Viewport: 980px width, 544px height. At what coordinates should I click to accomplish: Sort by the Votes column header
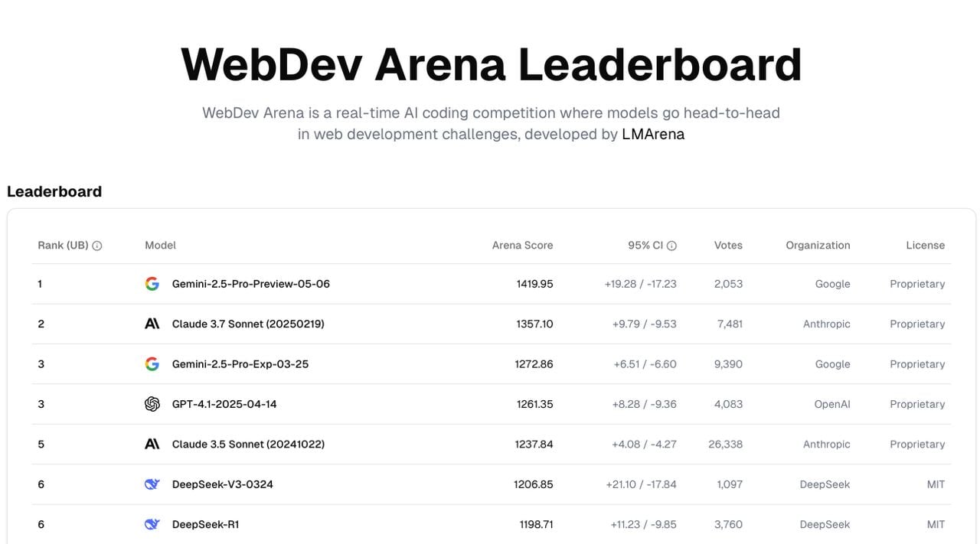pos(728,246)
